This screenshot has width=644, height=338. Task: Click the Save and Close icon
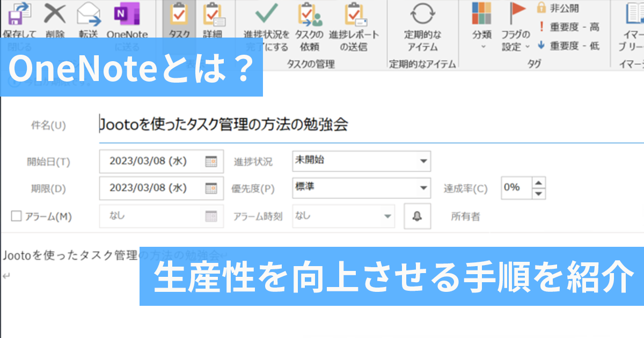coord(20,14)
